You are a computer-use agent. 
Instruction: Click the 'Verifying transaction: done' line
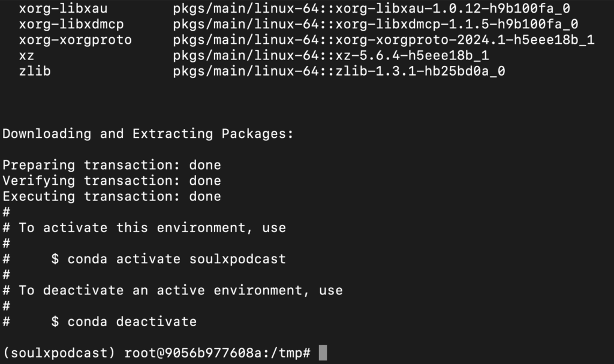click(x=112, y=181)
